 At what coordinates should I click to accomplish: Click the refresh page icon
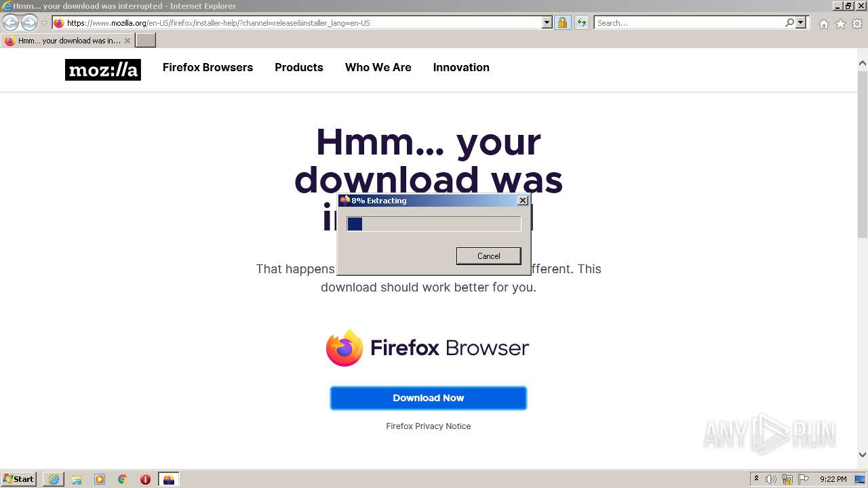click(582, 22)
